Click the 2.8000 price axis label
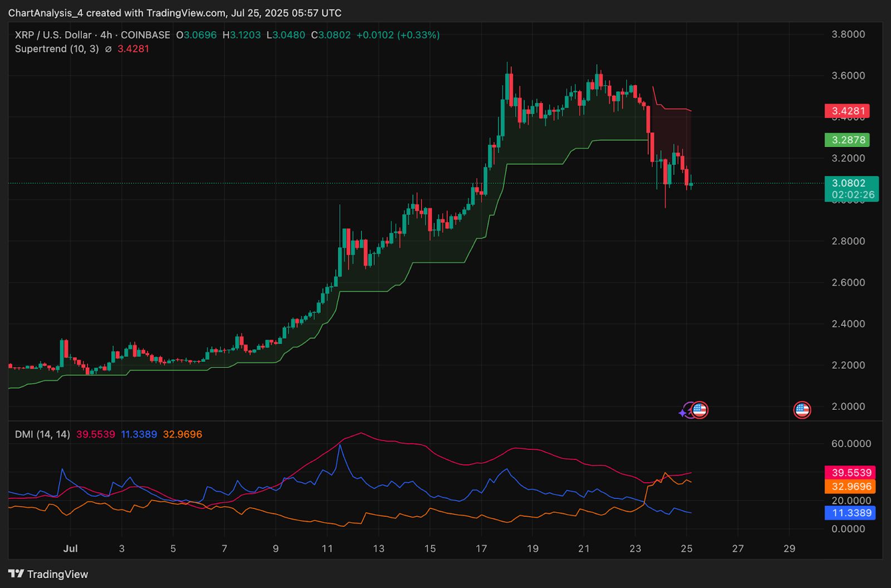Image resolution: width=891 pixels, height=588 pixels. click(x=848, y=241)
